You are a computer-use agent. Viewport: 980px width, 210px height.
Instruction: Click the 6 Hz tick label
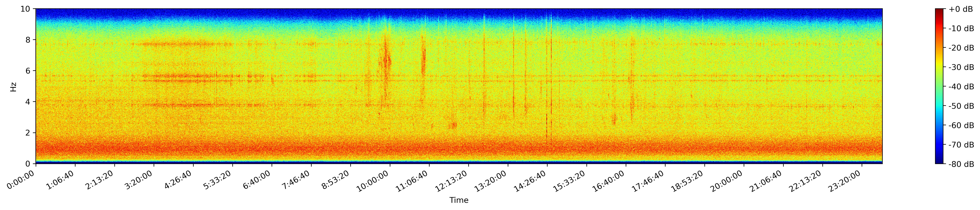28,71
